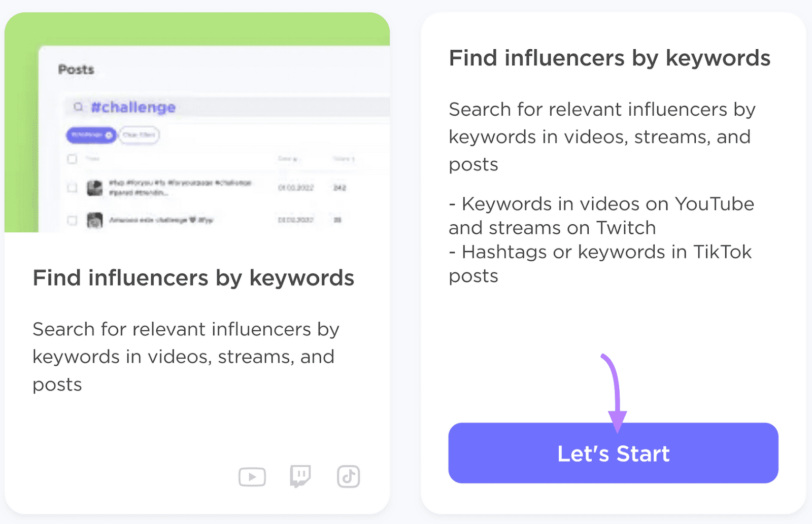This screenshot has height=524, width=812.
Task: Select the YouTube platform icon
Action: point(252,476)
